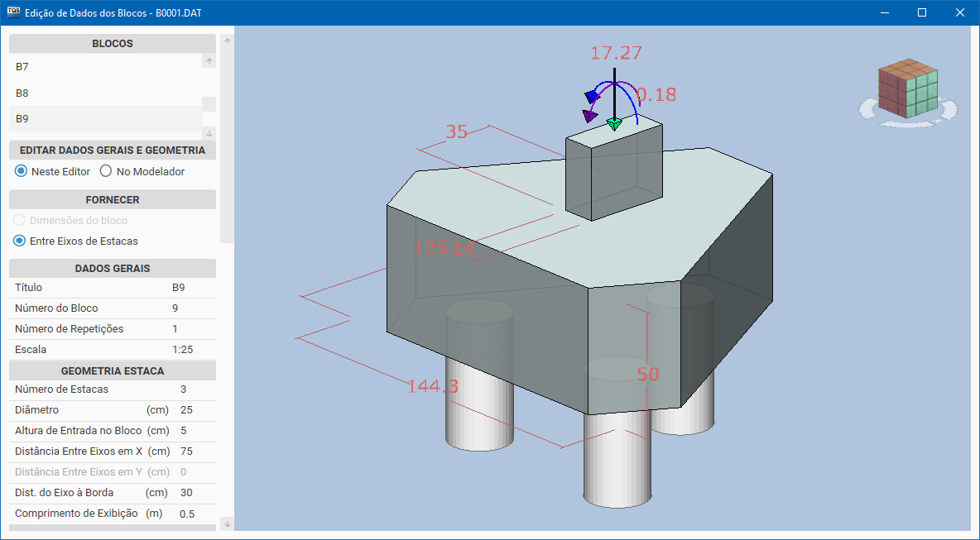The image size is (980, 540).
Task: Collapse the GEOMETRIA ESTACA section header
Action: pos(112,370)
